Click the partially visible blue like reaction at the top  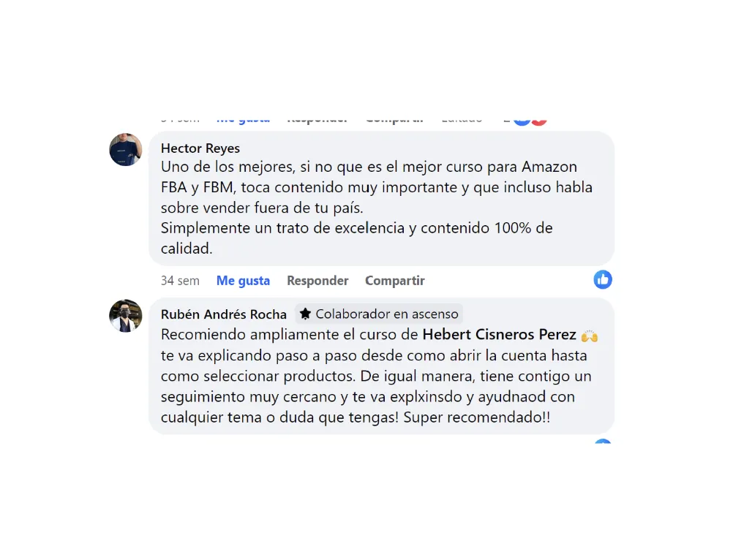(522, 121)
